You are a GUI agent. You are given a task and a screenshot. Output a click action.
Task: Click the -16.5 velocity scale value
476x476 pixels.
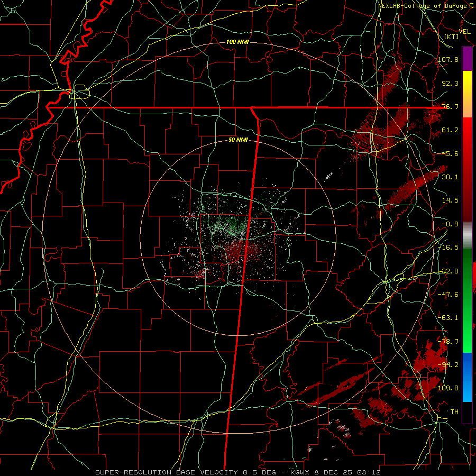tap(448, 248)
